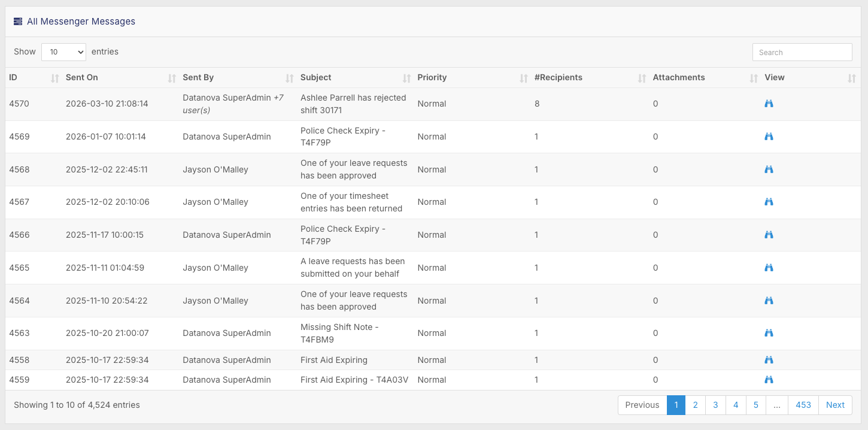The width and height of the screenshot is (868, 430).
Task: Click subject 'Missing Shift Note - T4FBM9'
Action: point(339,333)
